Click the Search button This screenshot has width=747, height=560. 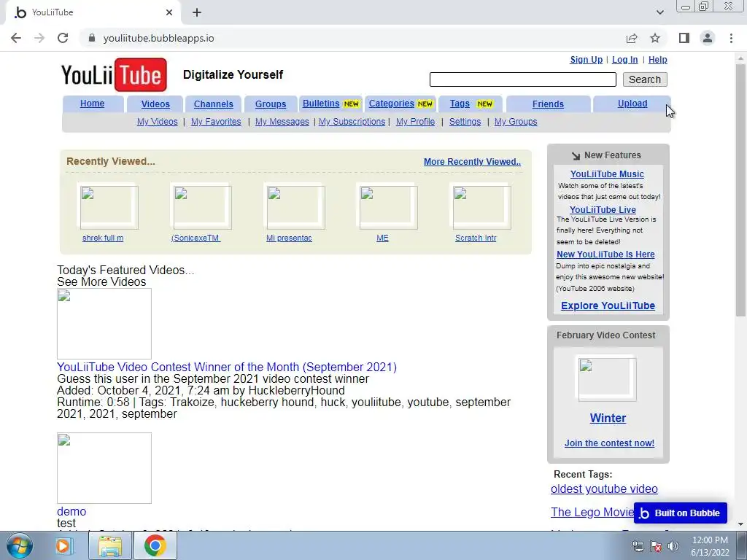[x=645, y=79]
